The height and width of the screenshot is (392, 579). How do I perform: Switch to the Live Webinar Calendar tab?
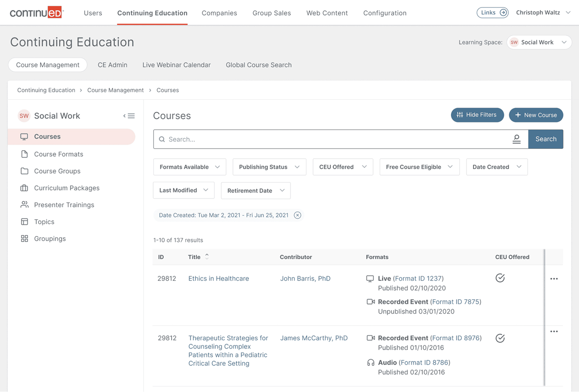176,65
